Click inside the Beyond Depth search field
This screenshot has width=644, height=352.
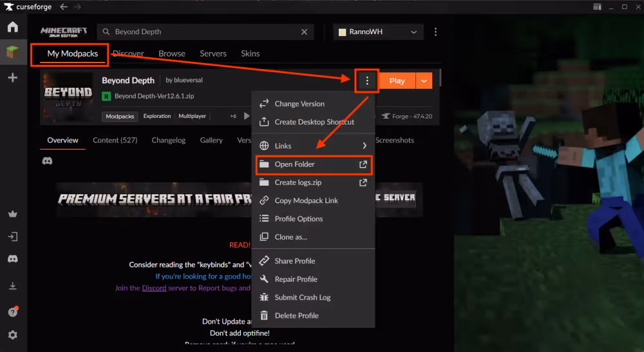click(x=205, y=32)
